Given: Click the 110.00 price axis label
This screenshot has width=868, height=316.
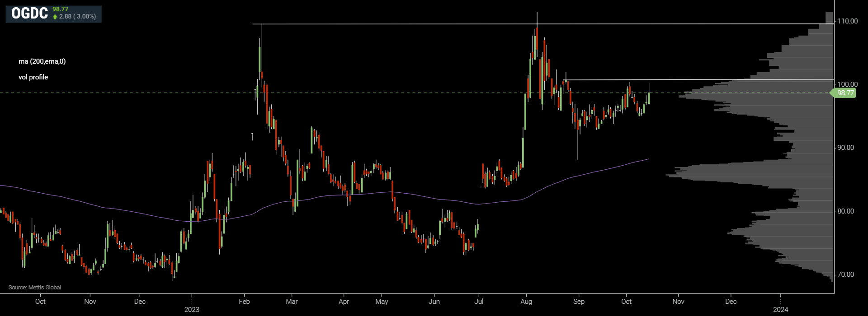Looking at the screenshot, I should [x=848, y=21].
